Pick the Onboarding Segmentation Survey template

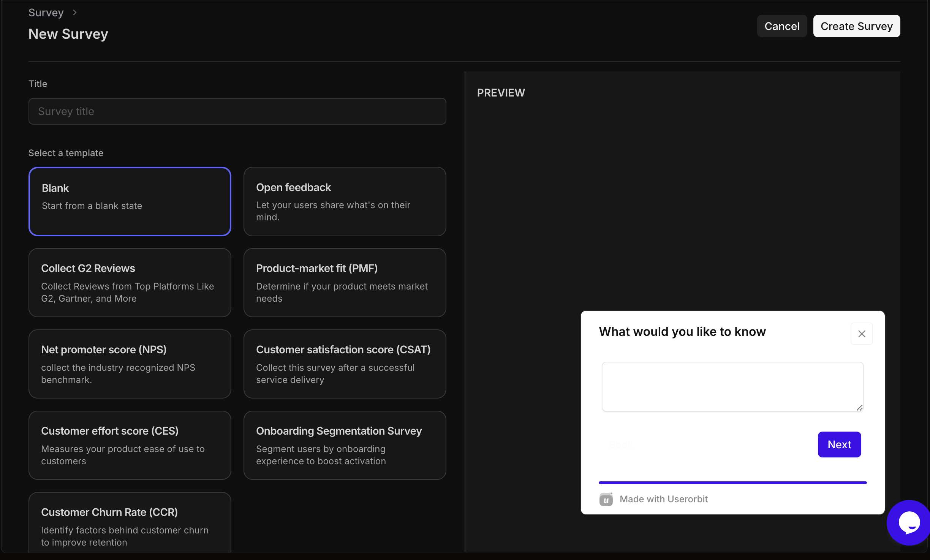345,445
